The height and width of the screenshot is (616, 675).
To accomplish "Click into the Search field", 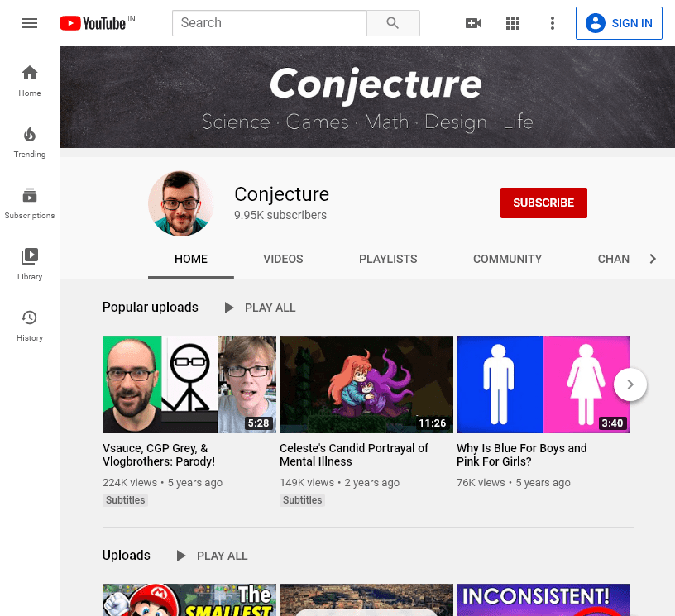I will (270, 23).
